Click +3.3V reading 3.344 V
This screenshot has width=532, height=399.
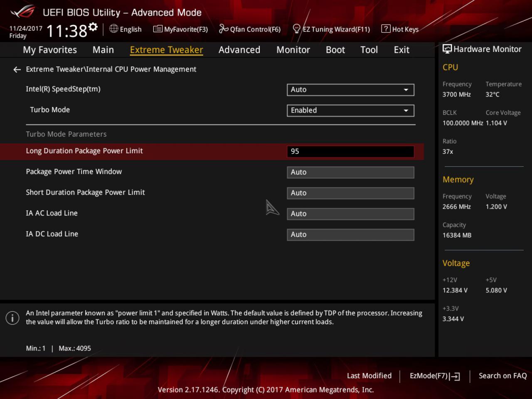[453, 319]
